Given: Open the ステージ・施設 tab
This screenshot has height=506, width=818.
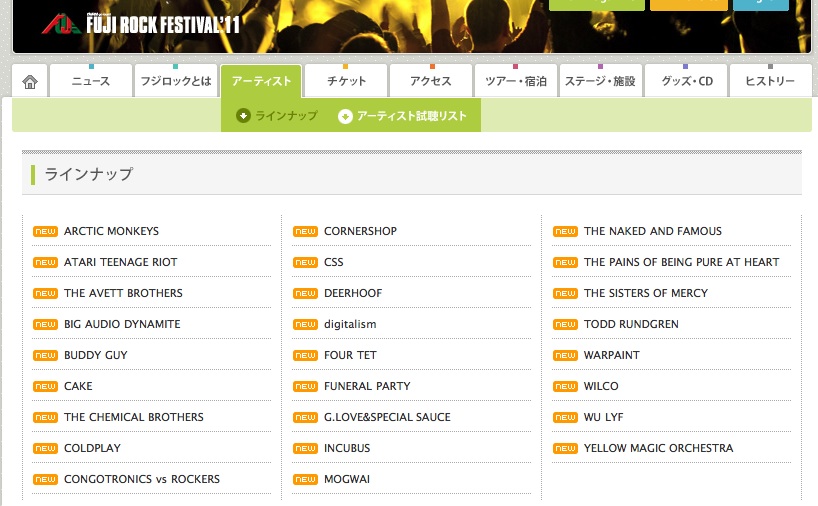Looking at the screenshot, I should (600, 81).
